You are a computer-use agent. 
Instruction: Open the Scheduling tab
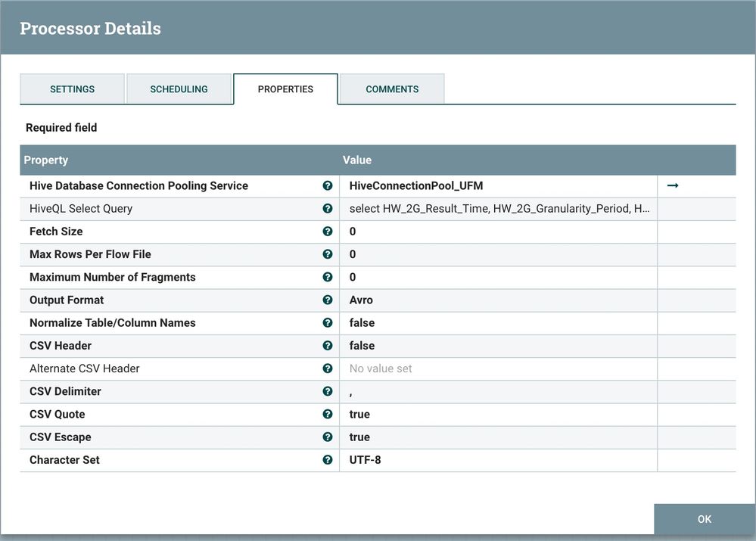pyautogui.click(x=179, y=89)
